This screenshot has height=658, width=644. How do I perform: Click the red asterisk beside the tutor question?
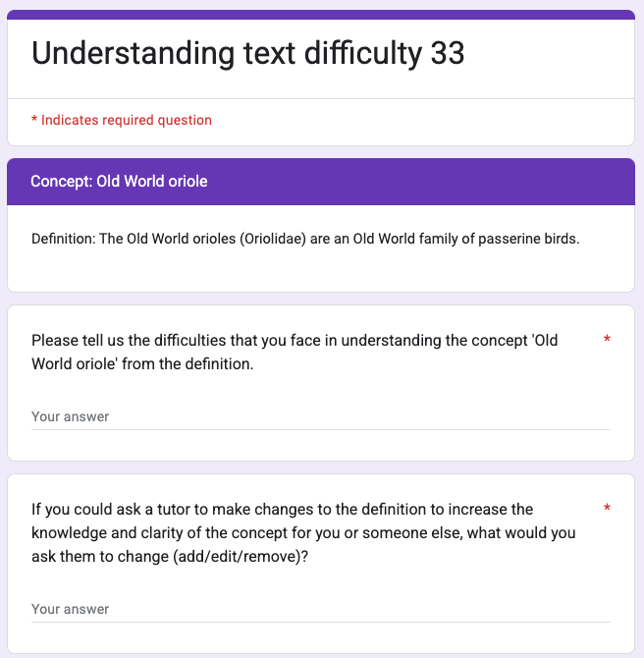point(607,509)
